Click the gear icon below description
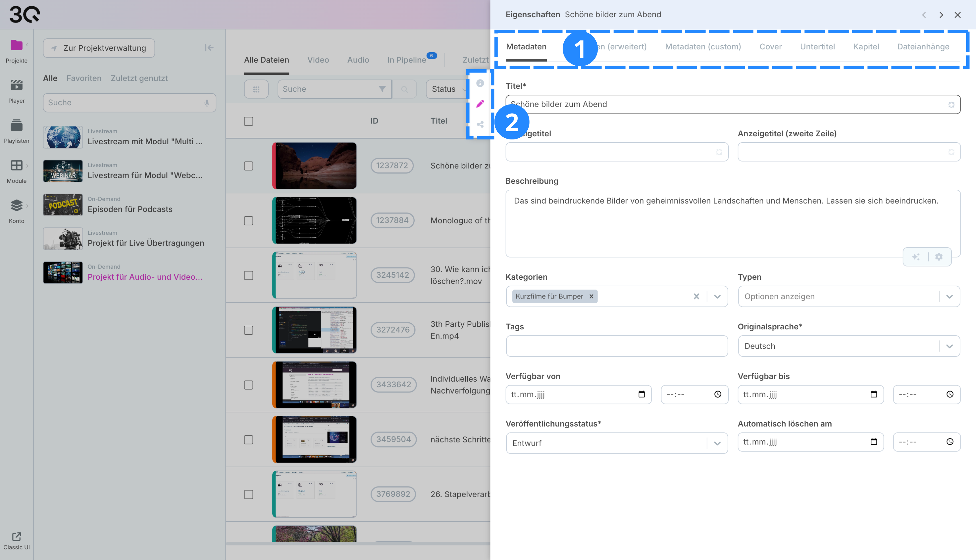This screenshot has width=977, height=560. pos(939,257)
